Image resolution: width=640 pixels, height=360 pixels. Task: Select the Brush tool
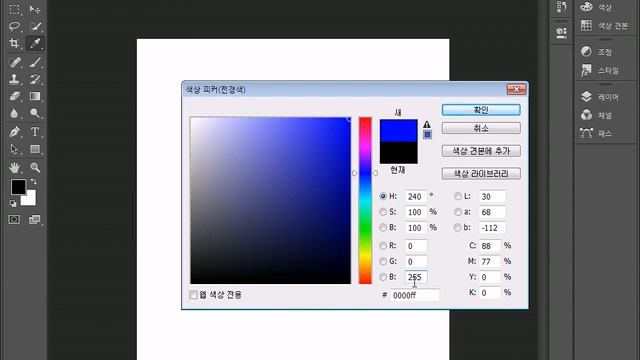[x=35, y=62]
